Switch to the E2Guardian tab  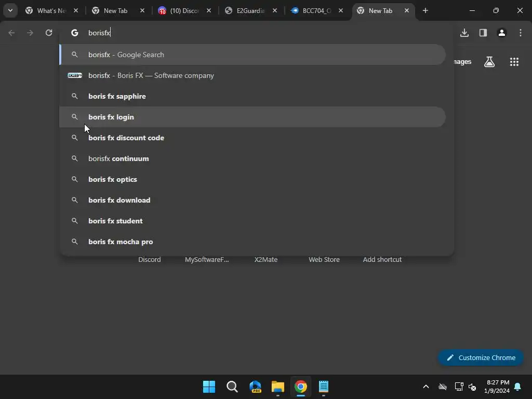(250, 11)
